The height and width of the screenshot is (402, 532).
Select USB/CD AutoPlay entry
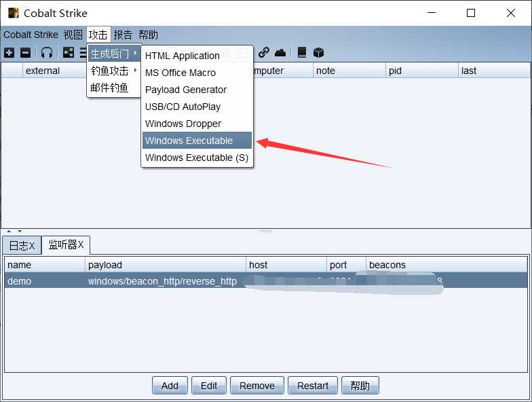[197, 107]
